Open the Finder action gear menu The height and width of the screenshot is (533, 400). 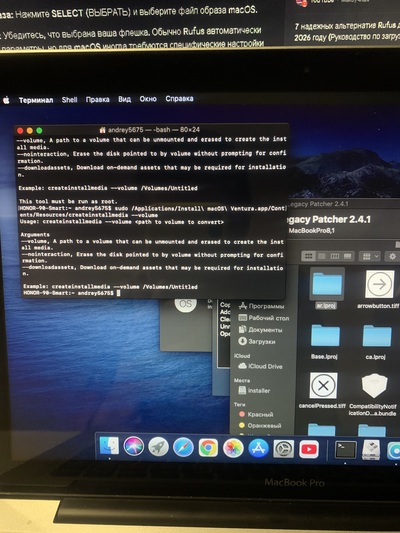392,256
